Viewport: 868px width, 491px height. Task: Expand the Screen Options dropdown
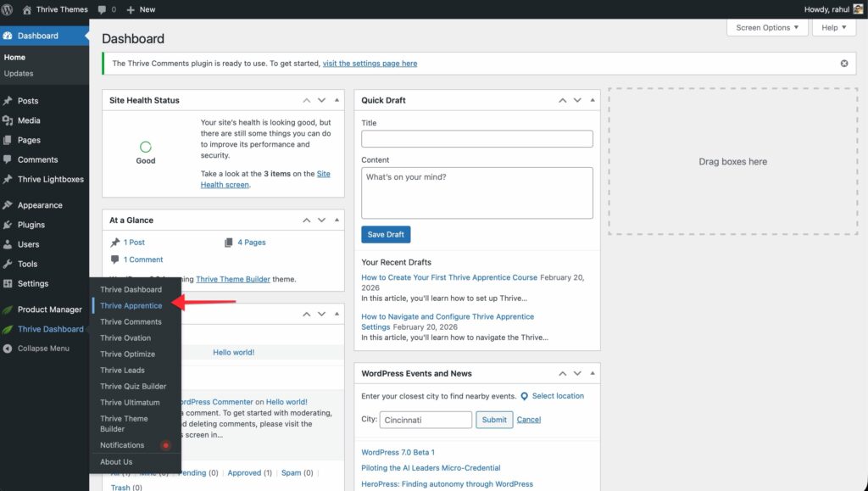[x=767, y=27]
